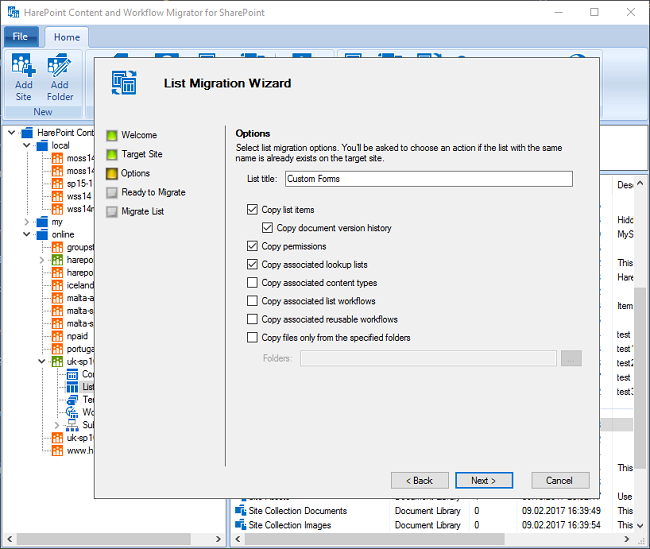Uncheck Copy list items

pyautogui.click(x=252, y=209)
